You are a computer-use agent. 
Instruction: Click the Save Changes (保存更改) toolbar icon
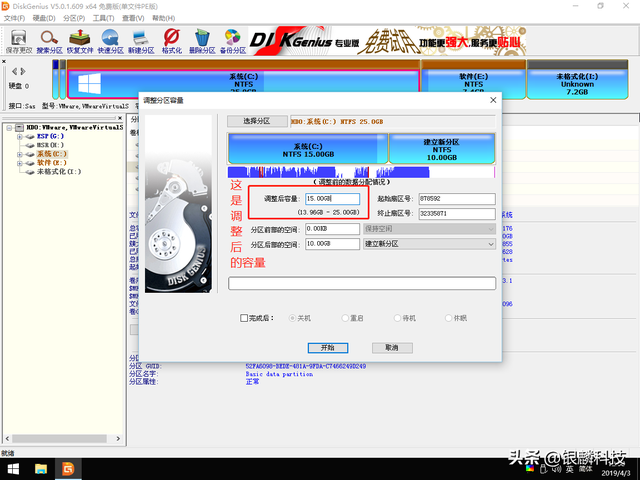(18, 41)
